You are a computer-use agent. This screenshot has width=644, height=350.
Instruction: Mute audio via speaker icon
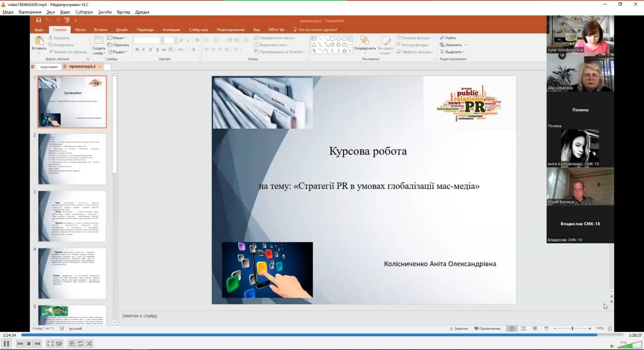pos(612,346)
